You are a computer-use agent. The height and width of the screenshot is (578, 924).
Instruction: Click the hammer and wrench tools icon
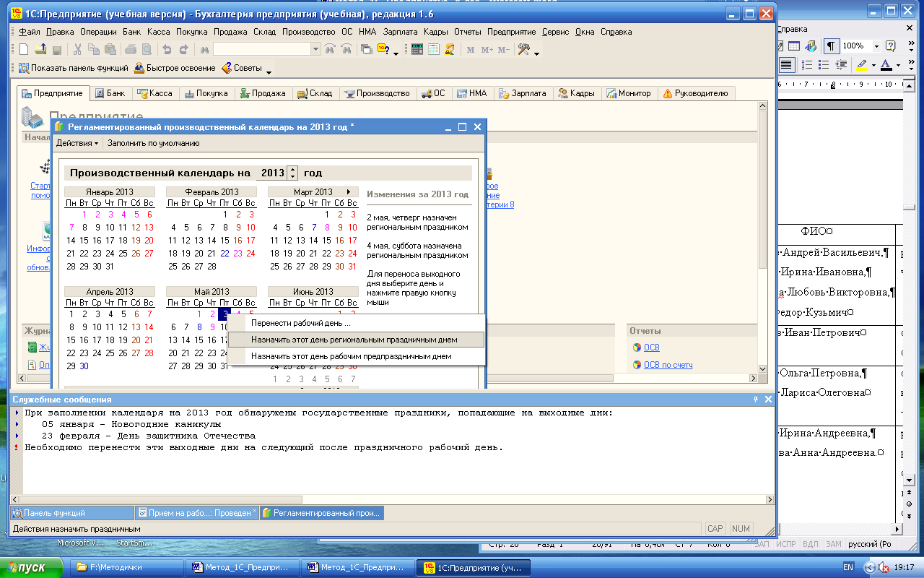525,49
